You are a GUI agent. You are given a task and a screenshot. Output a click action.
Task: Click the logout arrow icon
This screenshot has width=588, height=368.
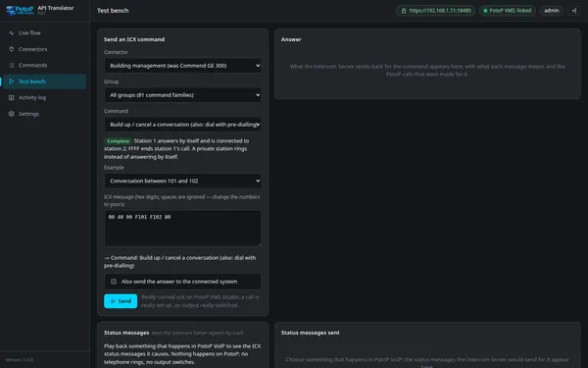[573, 11]
